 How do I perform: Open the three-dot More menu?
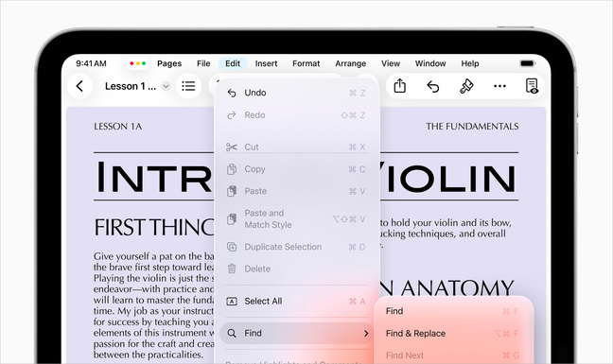499,86
